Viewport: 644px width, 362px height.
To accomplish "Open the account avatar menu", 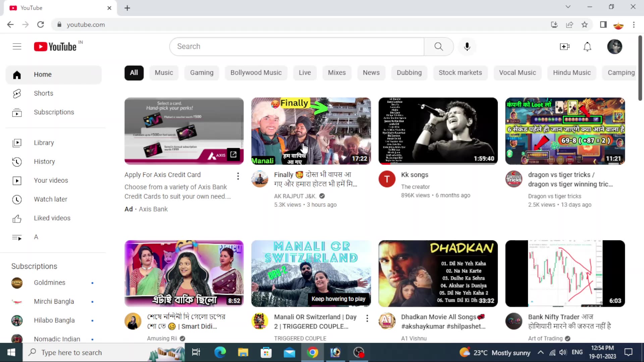I will point(614,47).
